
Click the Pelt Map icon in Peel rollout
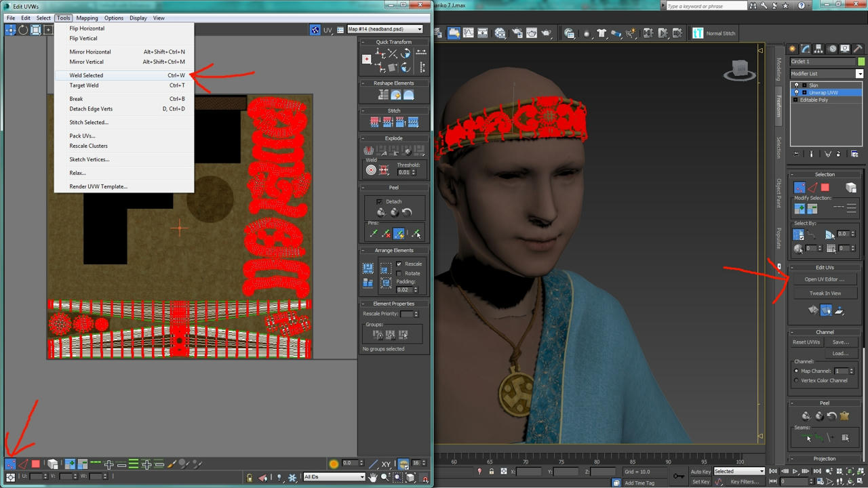(x=844, y=416)
